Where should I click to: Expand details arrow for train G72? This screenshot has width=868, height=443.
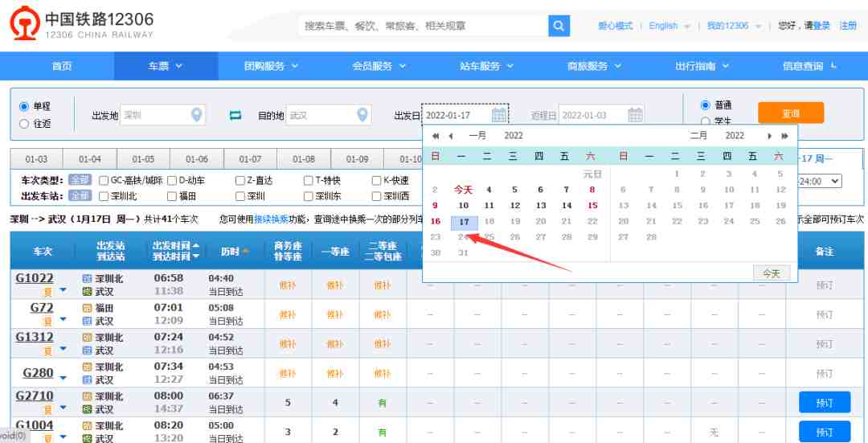[x=63, y=322]
